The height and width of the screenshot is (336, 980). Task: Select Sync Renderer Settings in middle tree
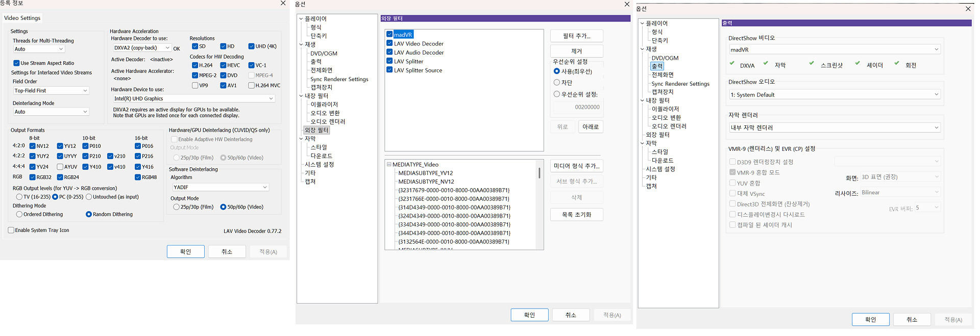(339, 79)
